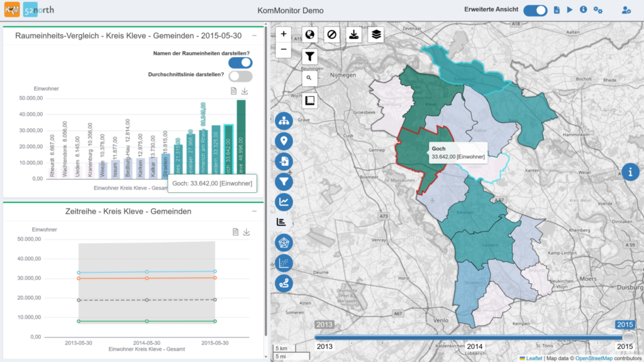The image size is (644, 362).
Task: Open the scatter plot regression diagram button
Action: pos(284,263)
